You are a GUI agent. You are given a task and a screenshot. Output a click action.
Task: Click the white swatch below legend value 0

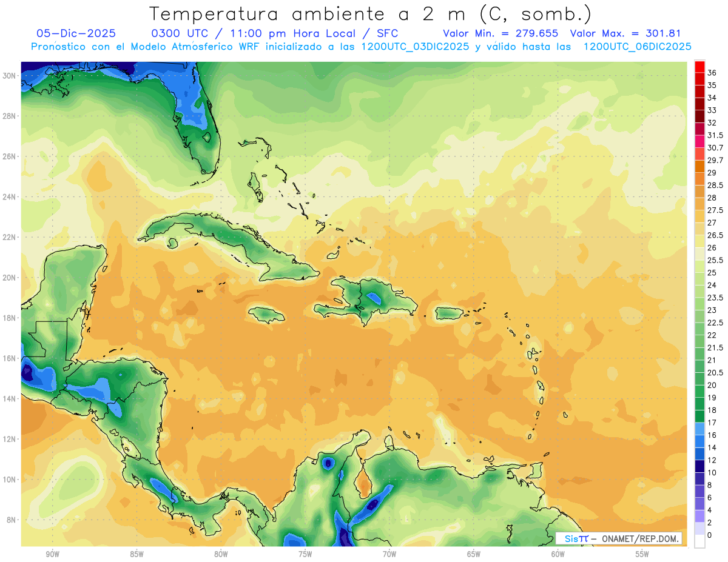pos(699,541)
